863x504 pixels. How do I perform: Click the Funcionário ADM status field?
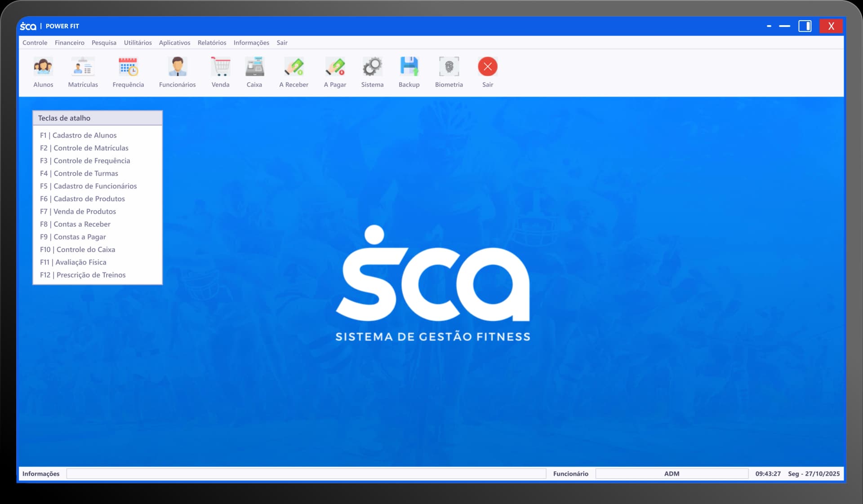(672, 473)
